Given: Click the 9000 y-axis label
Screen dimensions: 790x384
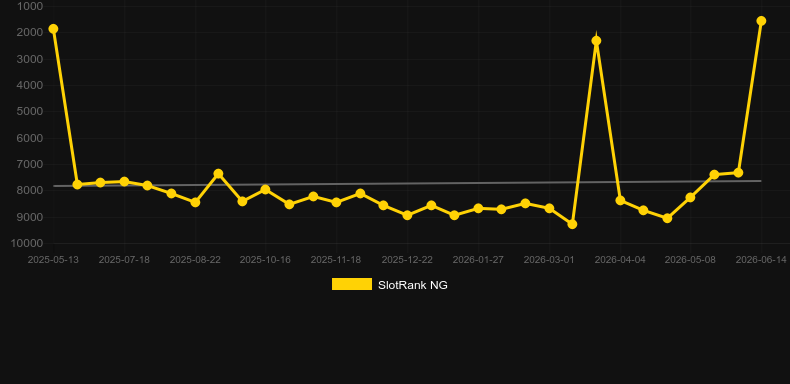Looking at the screenshot, I should coord(30,217).
